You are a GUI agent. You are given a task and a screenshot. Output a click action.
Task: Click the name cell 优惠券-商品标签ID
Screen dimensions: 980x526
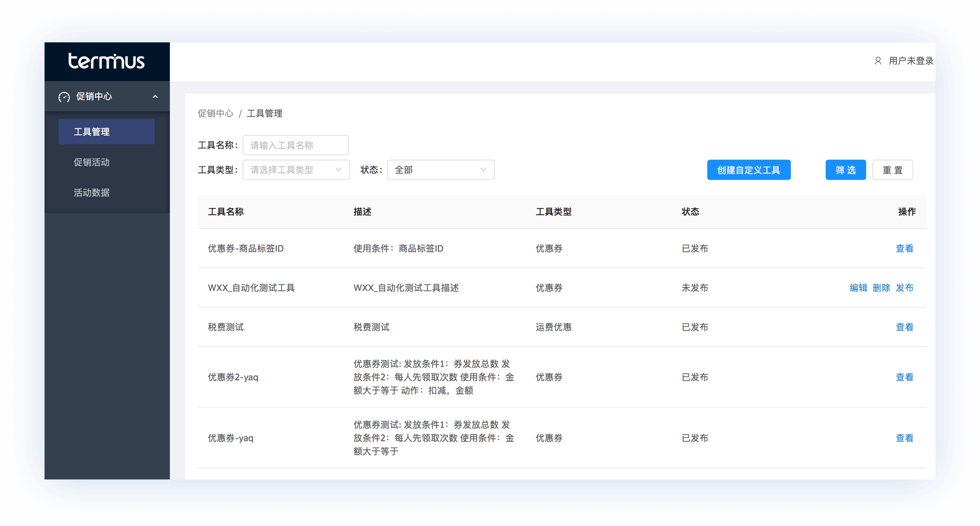coord(246,249)
